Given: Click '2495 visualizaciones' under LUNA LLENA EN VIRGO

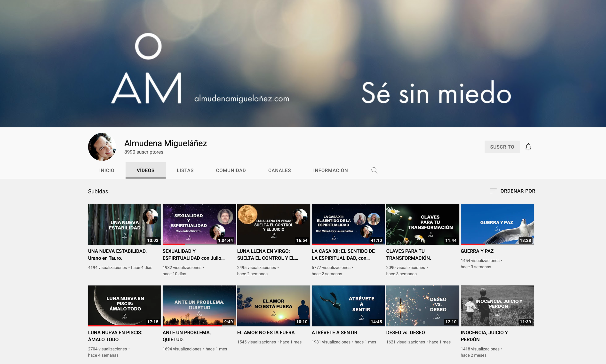Looking at the screenshot, I should point(256,268).
